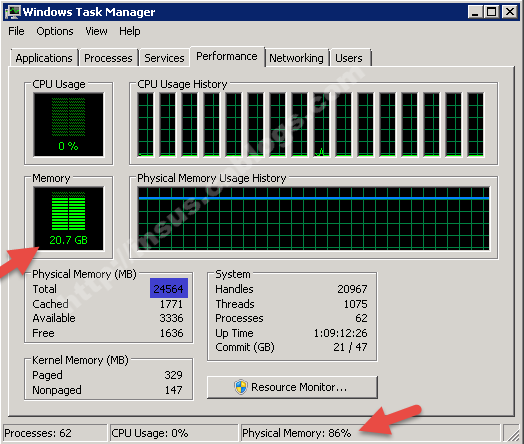The width and height of the screenshot is (524, 444).
Task: Switch to the Processes tab
Action: [108, 58]
